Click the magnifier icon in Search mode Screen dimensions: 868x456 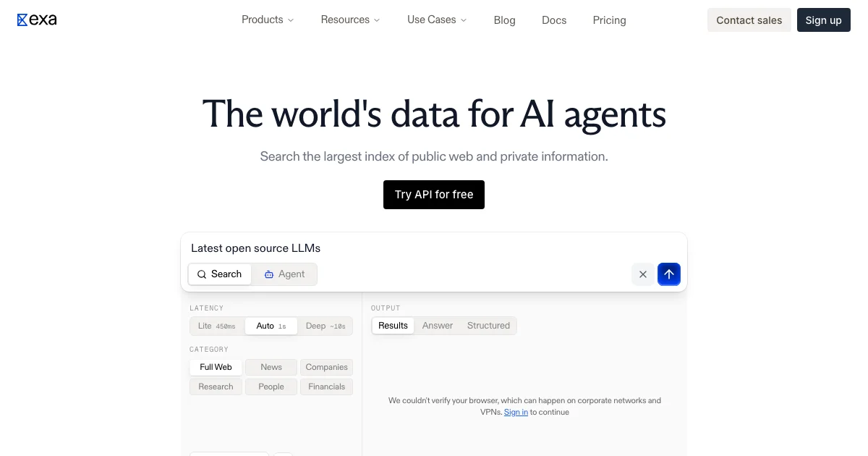202,274
